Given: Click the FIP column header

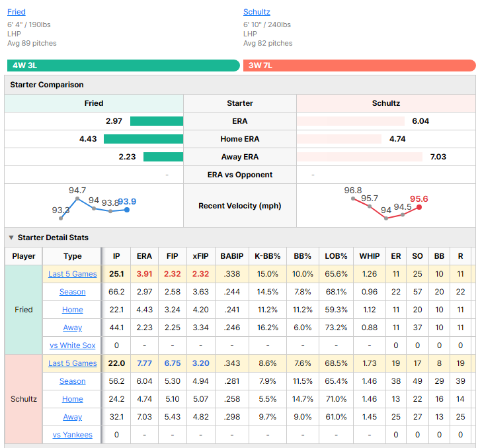Looking at the screenshot, I should point(173,256).
